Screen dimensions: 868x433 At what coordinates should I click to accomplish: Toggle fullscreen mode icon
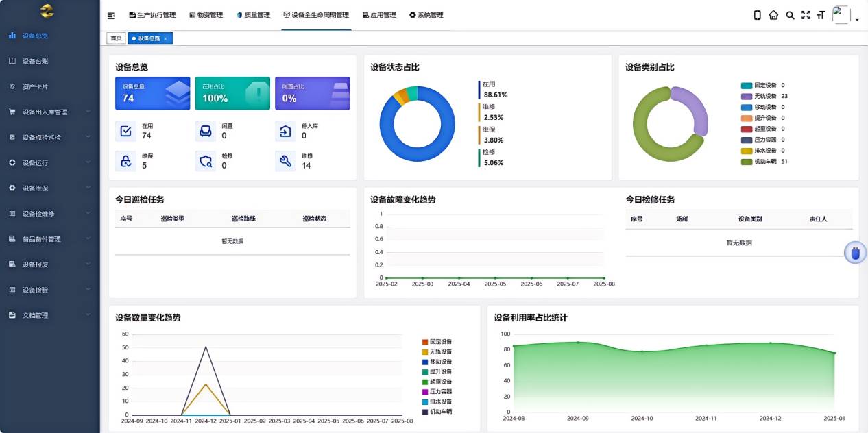click(806, 15)
